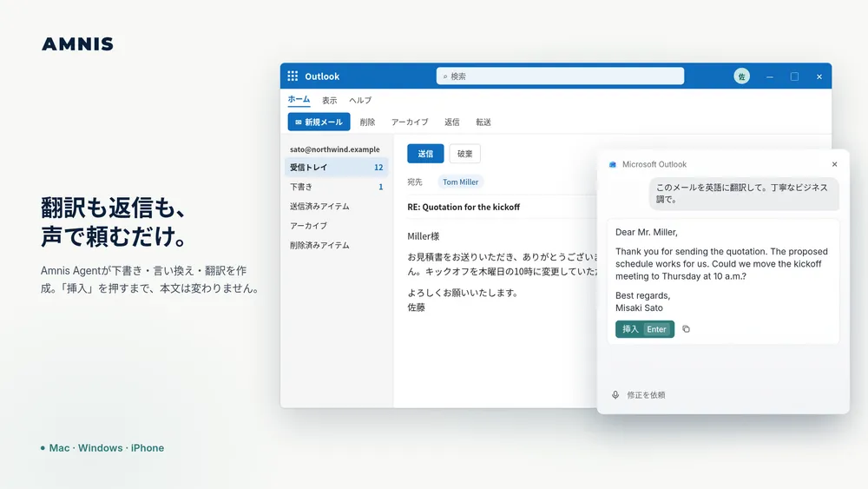Image resolution: width=868 pixels, height=489 pixels.
Task: Click 転送 in the toolbar
Action: [483, 122]
